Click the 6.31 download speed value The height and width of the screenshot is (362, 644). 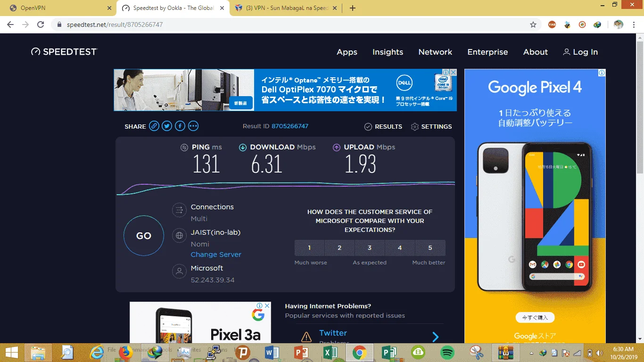266,164
